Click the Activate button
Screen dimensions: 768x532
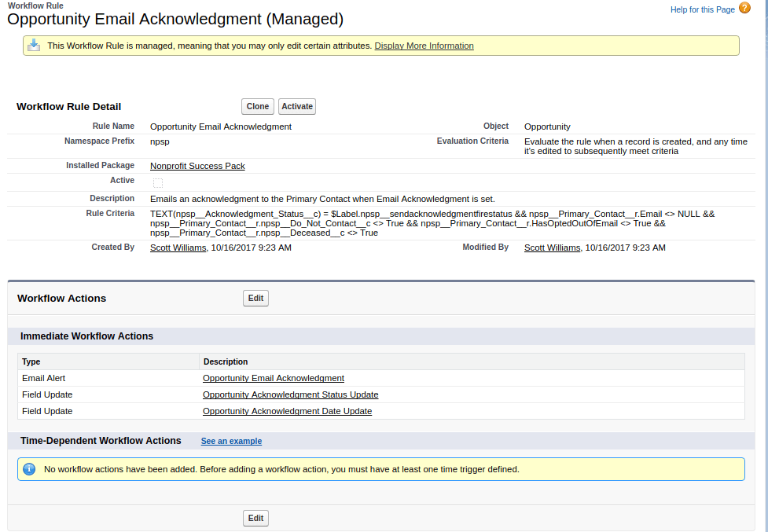[x=296, y=106]
